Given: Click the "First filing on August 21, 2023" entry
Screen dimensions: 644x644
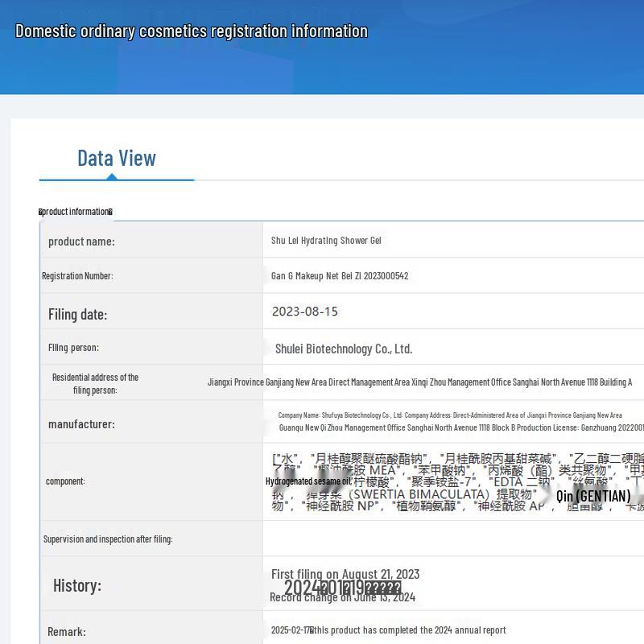Looking at the screenshot, I should pyautogui.click(x=345, y=574).
